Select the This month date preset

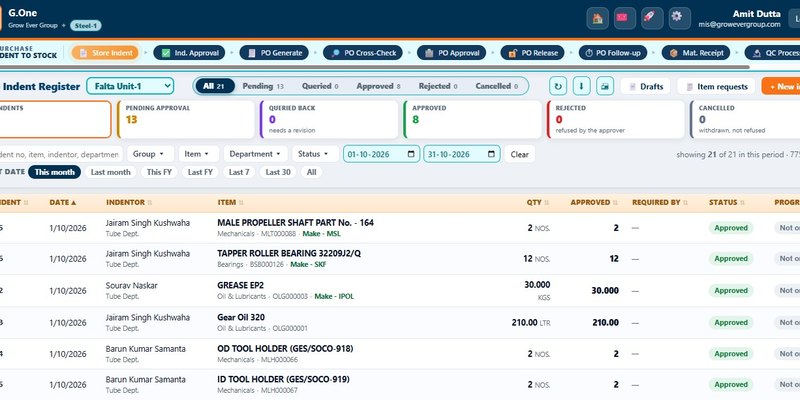coord(55,172)
